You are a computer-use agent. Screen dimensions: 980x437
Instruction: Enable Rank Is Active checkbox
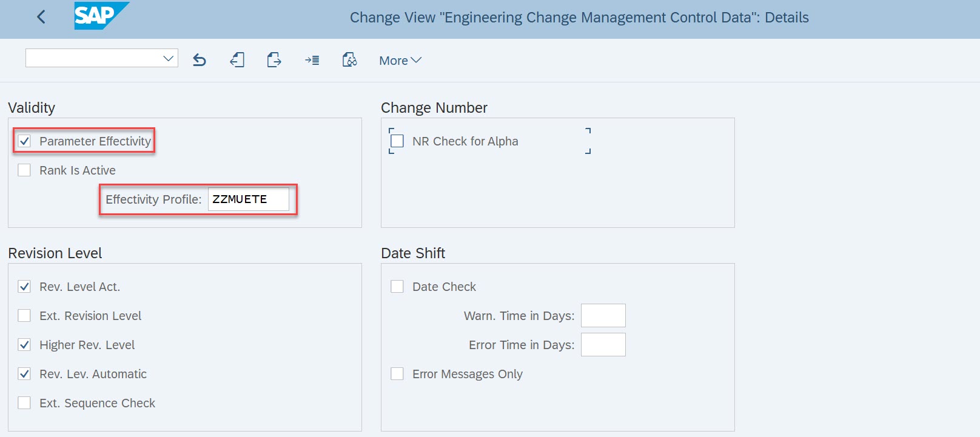(x=24, y=170)
